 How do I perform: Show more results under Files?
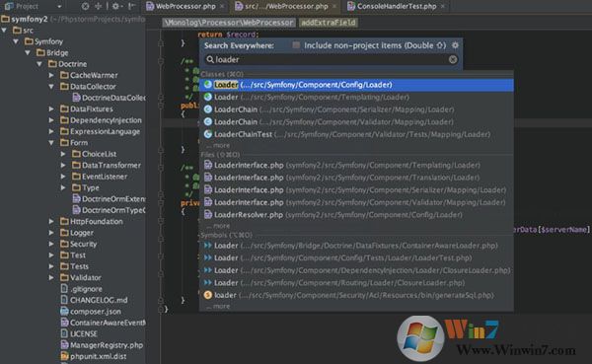pos(218,226)
